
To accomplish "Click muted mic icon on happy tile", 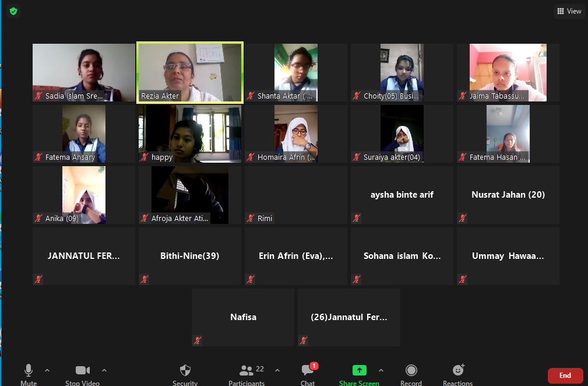I will (x=145, y=157).
